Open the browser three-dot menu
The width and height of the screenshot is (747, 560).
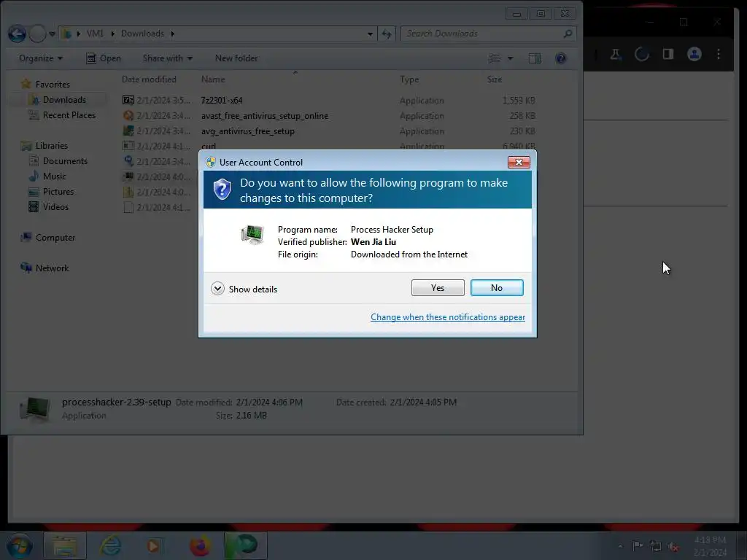click(719, 54)
